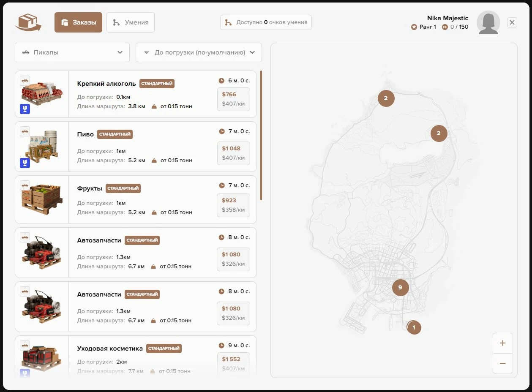Open the Умения tab
This screenshot has height=392, width=532.
131,22
